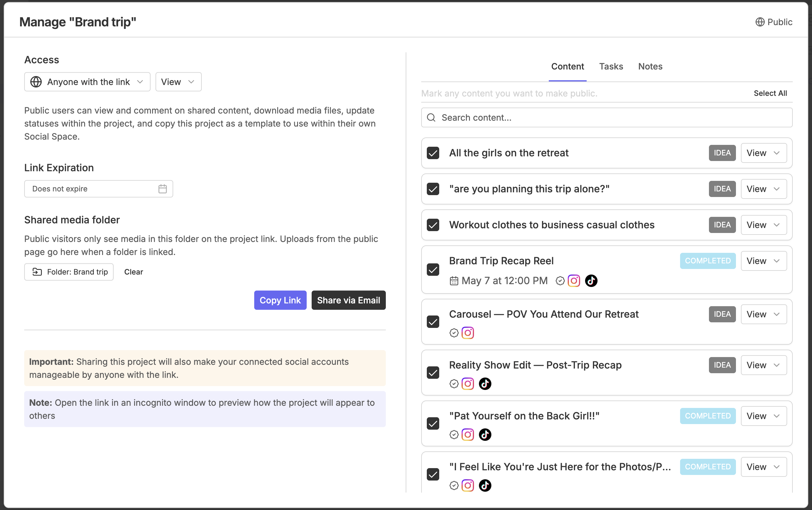Click COMPLETED badge on I Feel Like You're item

pyautogui.click(x=708, y=467)
